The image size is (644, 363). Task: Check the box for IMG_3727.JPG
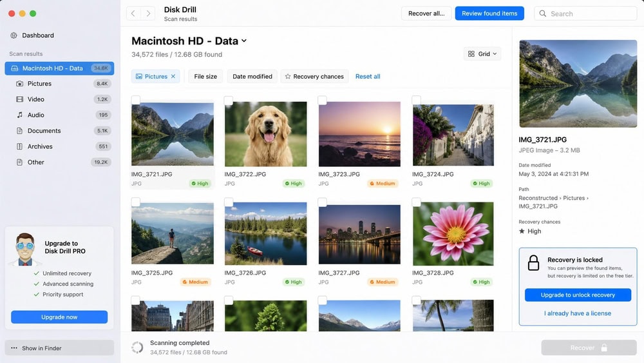pyautogui.click(x=323, y=202)
